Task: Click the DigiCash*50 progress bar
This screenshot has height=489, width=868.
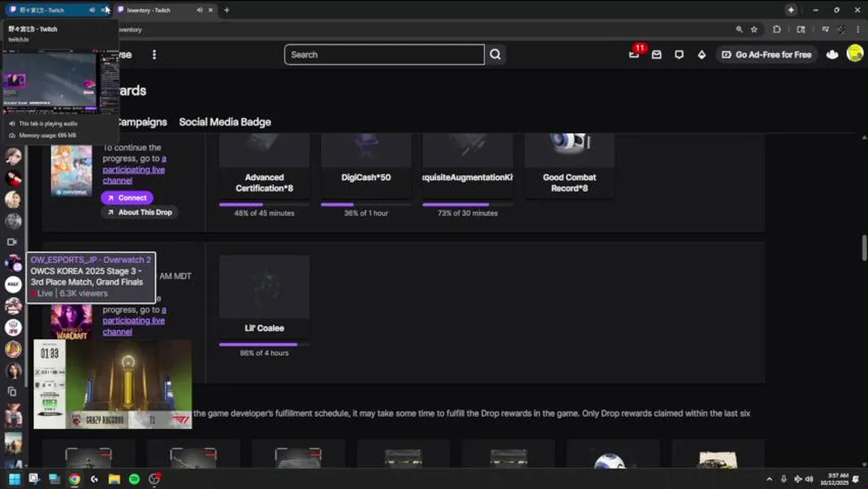Action: pos(366,204)
